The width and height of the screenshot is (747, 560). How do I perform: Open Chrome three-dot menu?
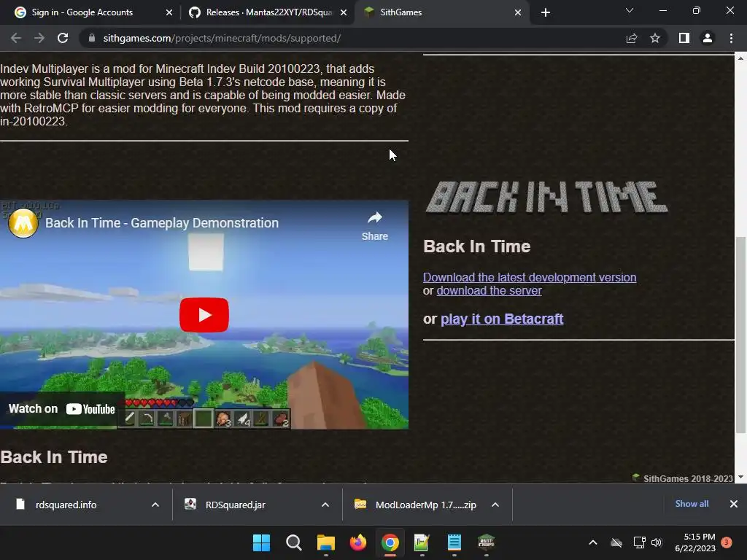[x=731, y=38]
